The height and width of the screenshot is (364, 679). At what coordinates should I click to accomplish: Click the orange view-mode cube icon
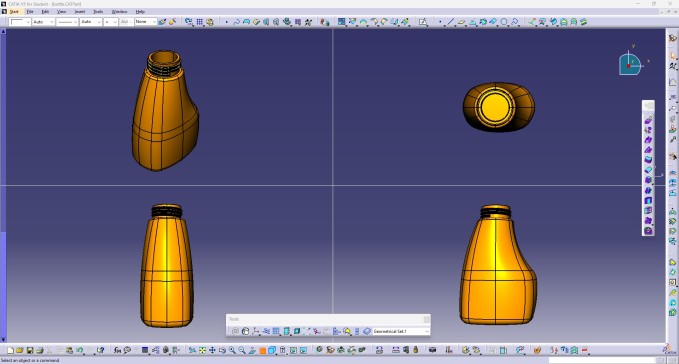[262, 351]
